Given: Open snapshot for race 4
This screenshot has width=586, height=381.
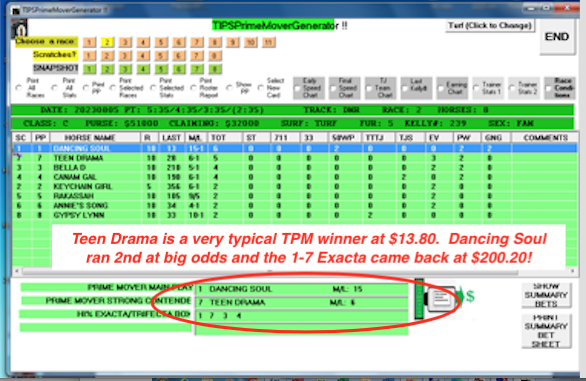Looking at the screenshot, I should 143,69.
